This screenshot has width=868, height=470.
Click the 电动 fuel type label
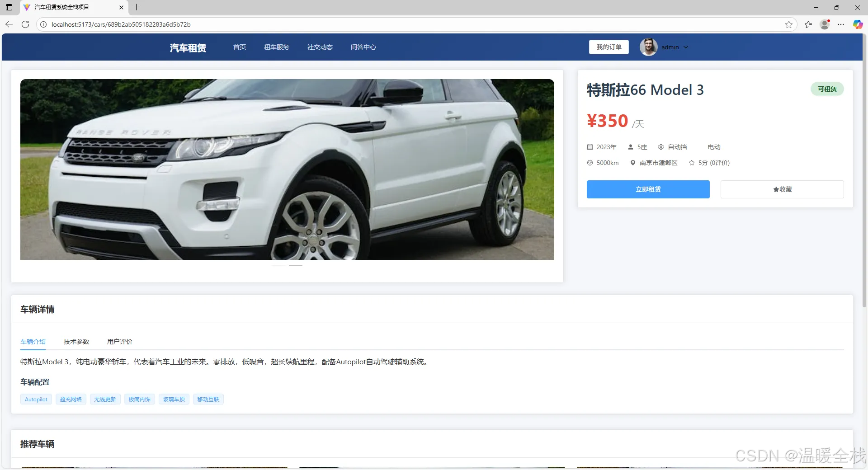714,147
